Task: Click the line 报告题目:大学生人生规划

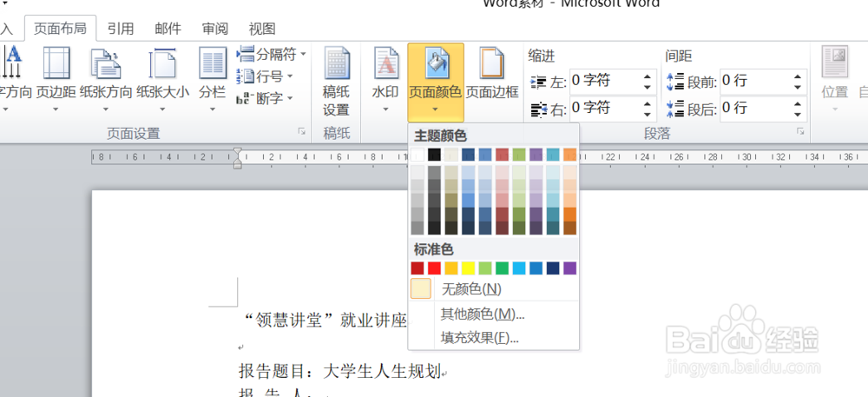Action: coord(339,371)
